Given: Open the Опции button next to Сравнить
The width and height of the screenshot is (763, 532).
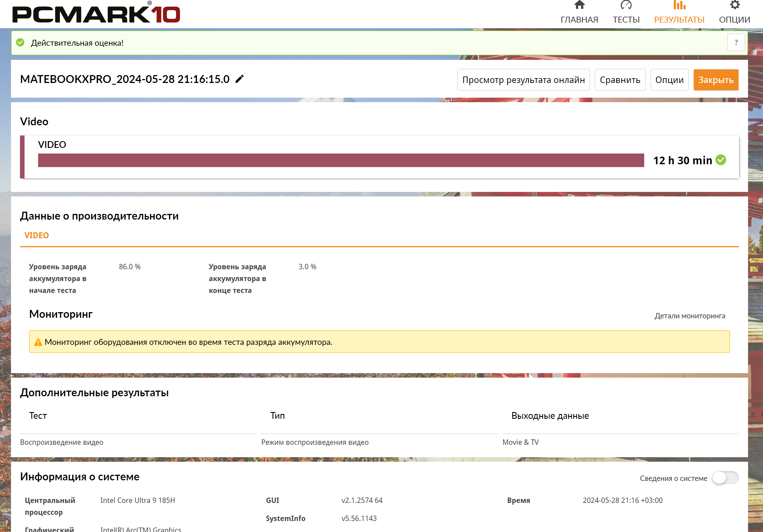Looking at the screenshot, I should pos(669,80).
